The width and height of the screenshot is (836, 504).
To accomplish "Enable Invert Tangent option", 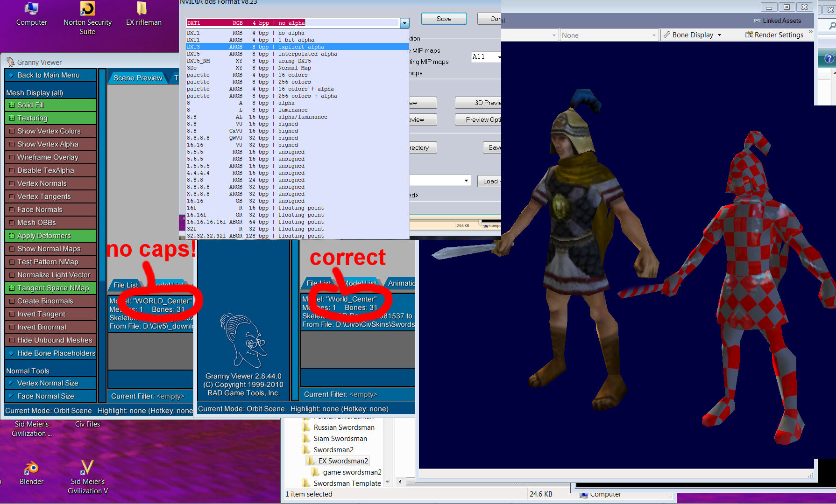I will pos(50,314).
